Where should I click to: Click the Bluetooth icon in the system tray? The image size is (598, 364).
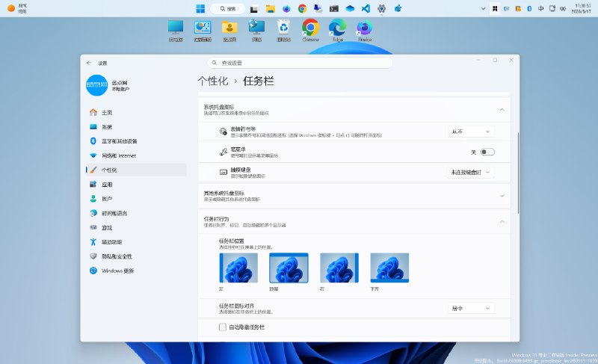pyautogui.click(x=529, y=8)
